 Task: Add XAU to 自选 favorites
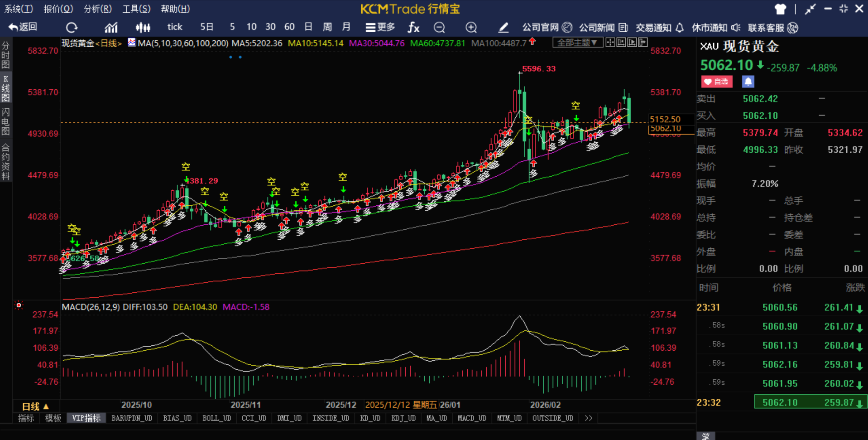[x=717, y=82]
